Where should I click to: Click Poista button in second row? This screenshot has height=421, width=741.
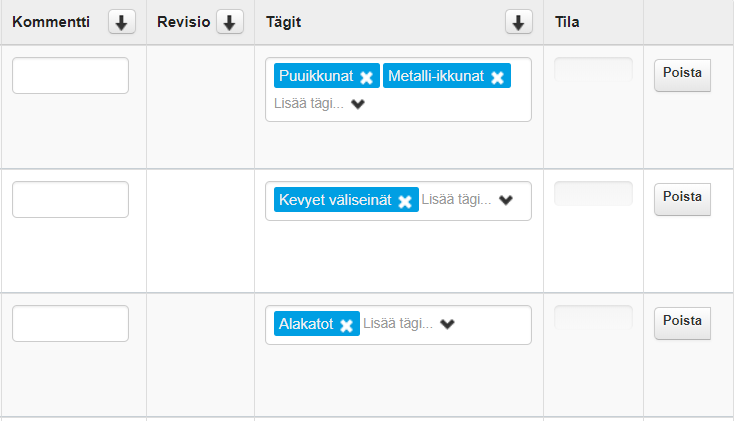pos(682,199)
